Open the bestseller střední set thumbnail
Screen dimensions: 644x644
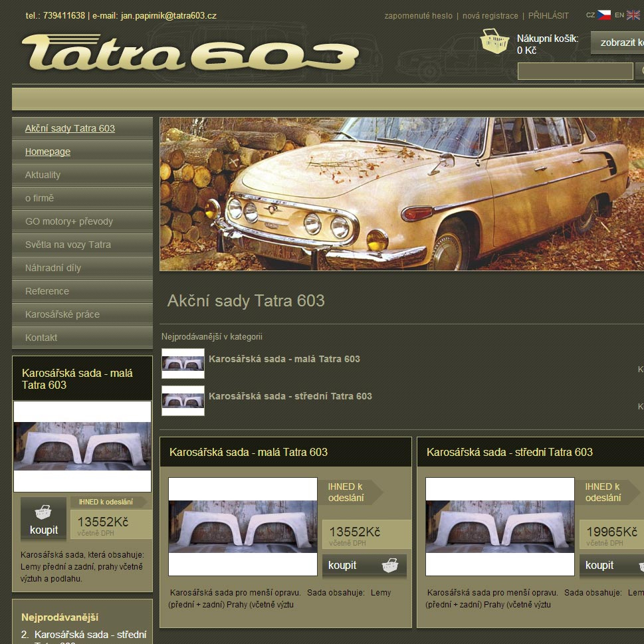pyautogui.click(x=183, y=401)
